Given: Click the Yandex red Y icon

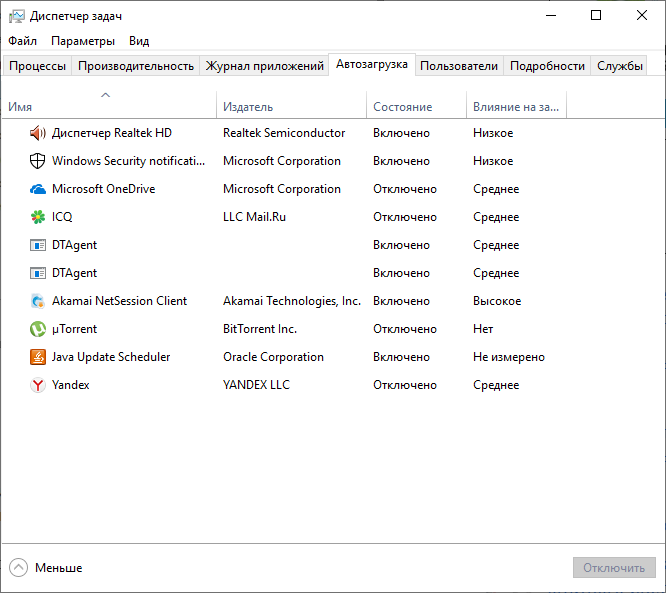Looking at the screenshot, I should coord(38,385).
